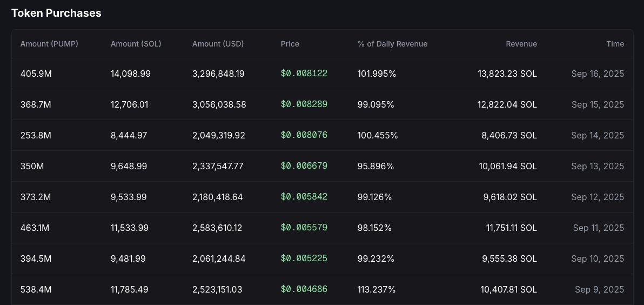Image resolution: width=644 pixels, height=305 pixels.
Task: Click the $0.005842 price value
Action: (304, 197)
